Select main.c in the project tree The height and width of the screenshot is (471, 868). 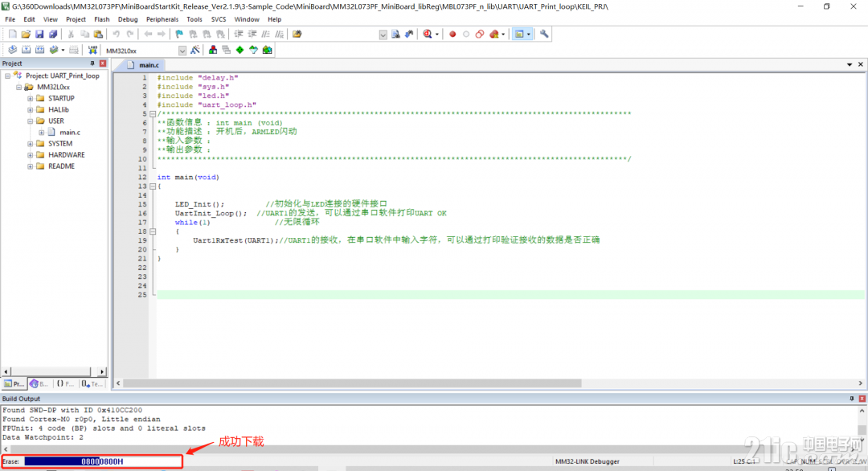point(70,133)
